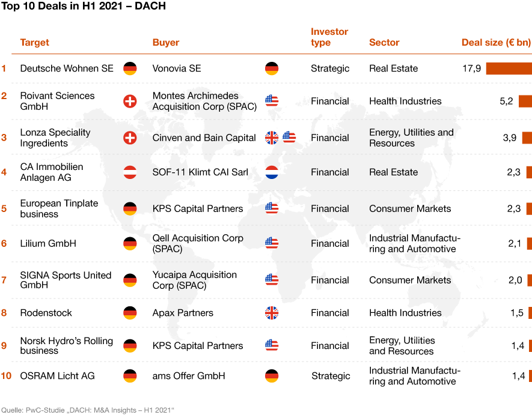Click the PwC-Studie source citation

(88, 410)
